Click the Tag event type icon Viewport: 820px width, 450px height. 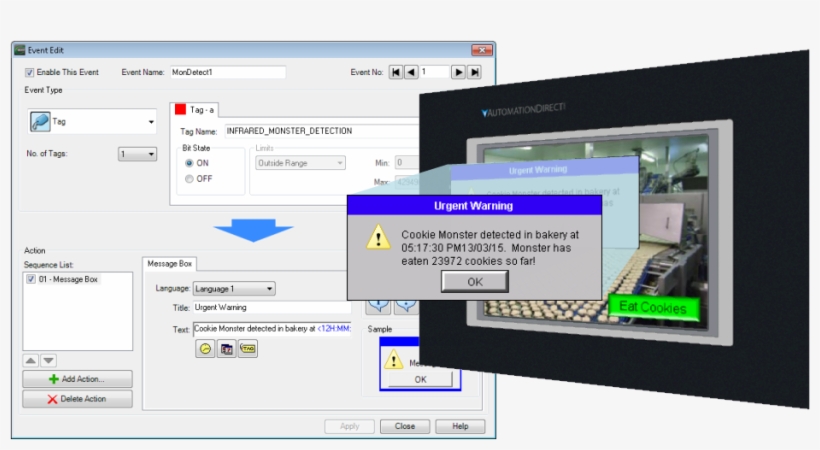tap(40, 121)
